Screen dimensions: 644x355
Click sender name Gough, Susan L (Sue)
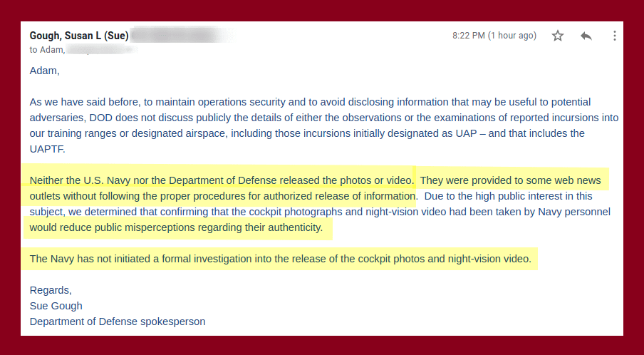tap(79, 36)
